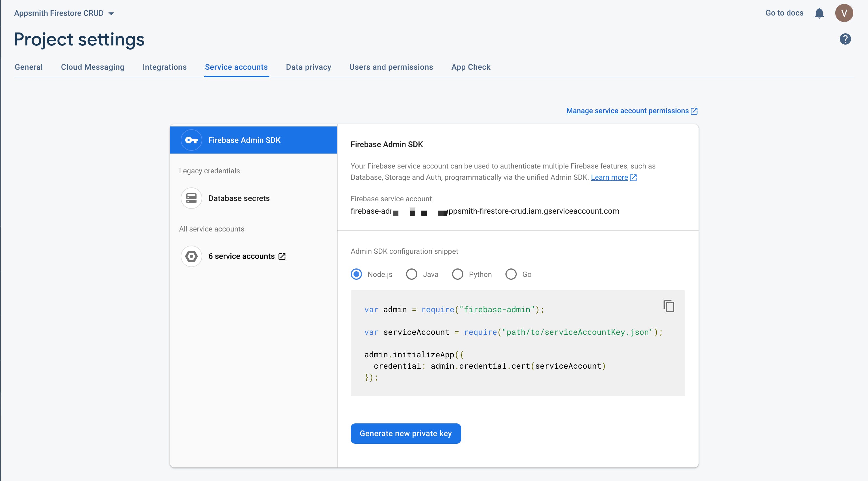868x481 pixels.
Task: Click the Firebase Admin SDK key icon
Action: [191, 140]
